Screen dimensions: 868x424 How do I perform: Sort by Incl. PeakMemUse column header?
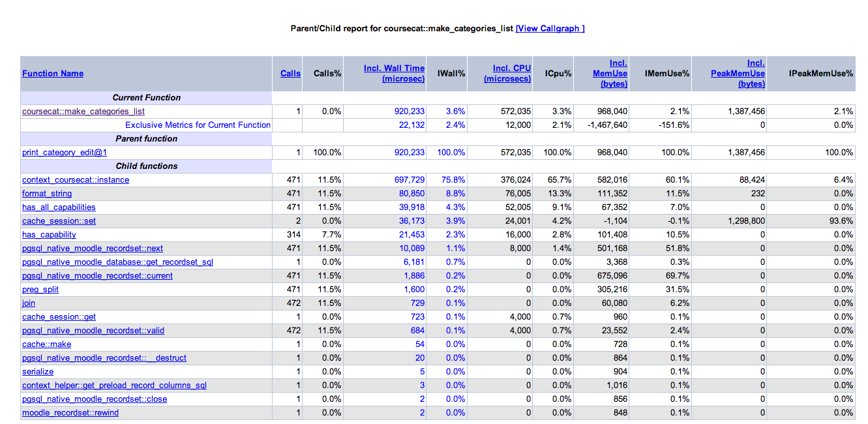pyautogui.click(x=738, y=74)
